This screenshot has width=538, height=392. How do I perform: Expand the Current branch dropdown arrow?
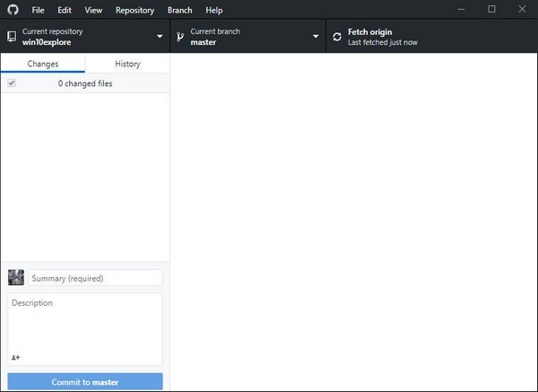coord(316,37)
